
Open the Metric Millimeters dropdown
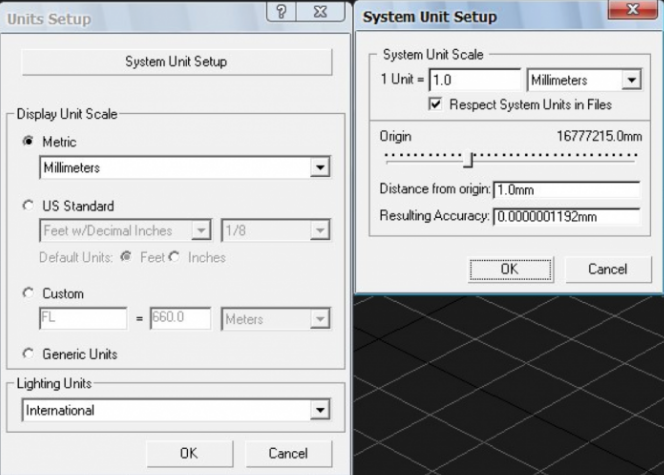click(185, 168)
